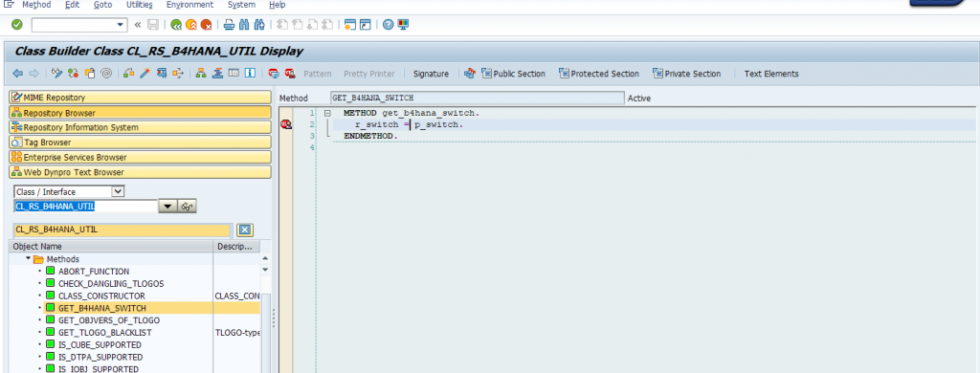Close the CL_RS_B4HANA_UTIL object list
The image size is (980, 373).
[245, 230]
